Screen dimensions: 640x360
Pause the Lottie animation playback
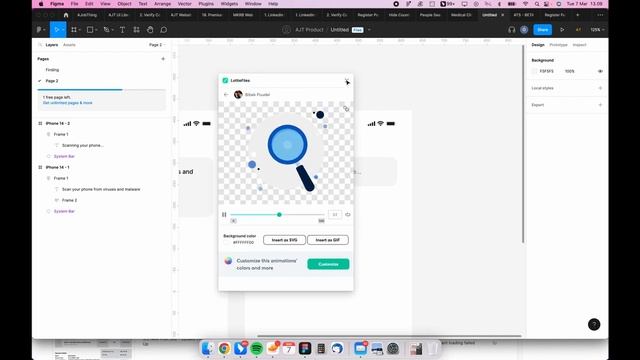tap(224, 215)
